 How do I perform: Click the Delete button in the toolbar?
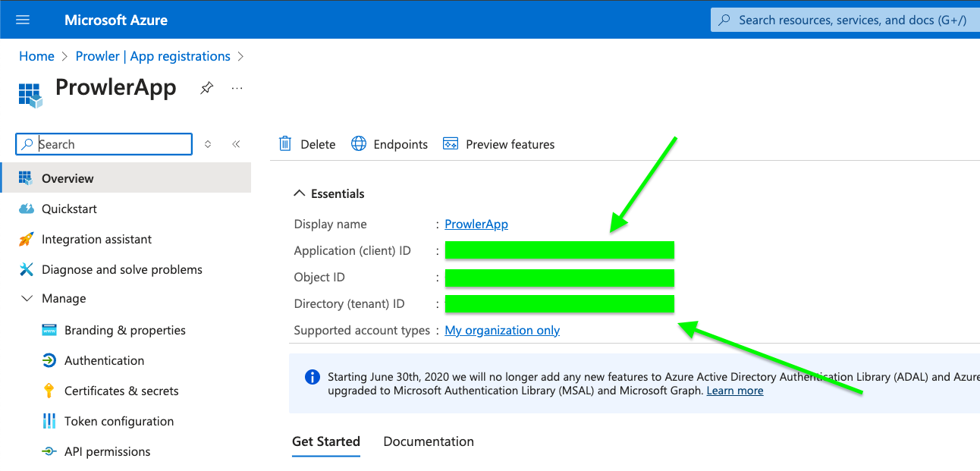(307, 144)
